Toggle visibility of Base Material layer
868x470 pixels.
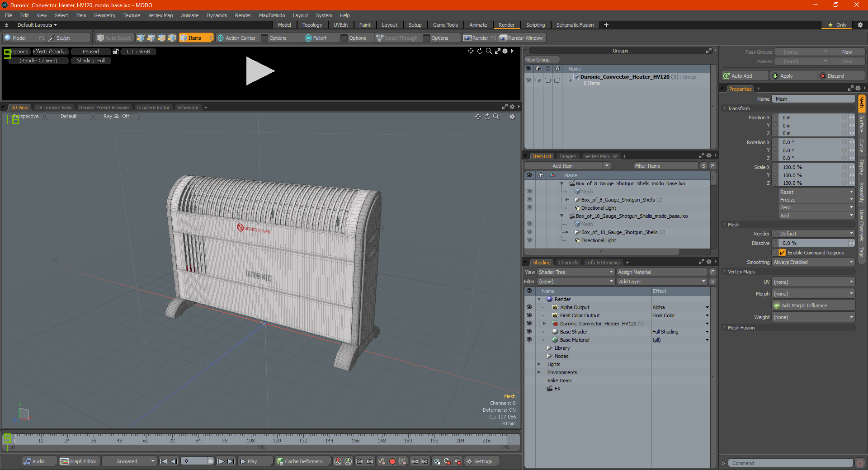pyautogui.click(x=529, y=340)
